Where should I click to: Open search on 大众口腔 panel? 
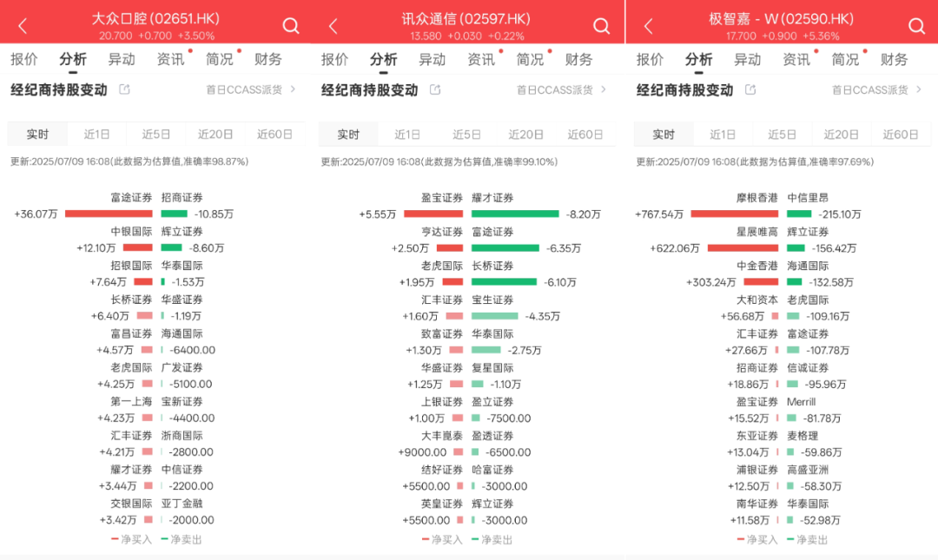291,26
